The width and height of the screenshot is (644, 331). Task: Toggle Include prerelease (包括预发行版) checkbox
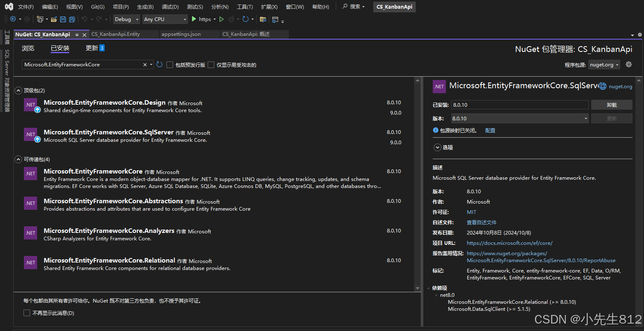click(x=170, y=65)
